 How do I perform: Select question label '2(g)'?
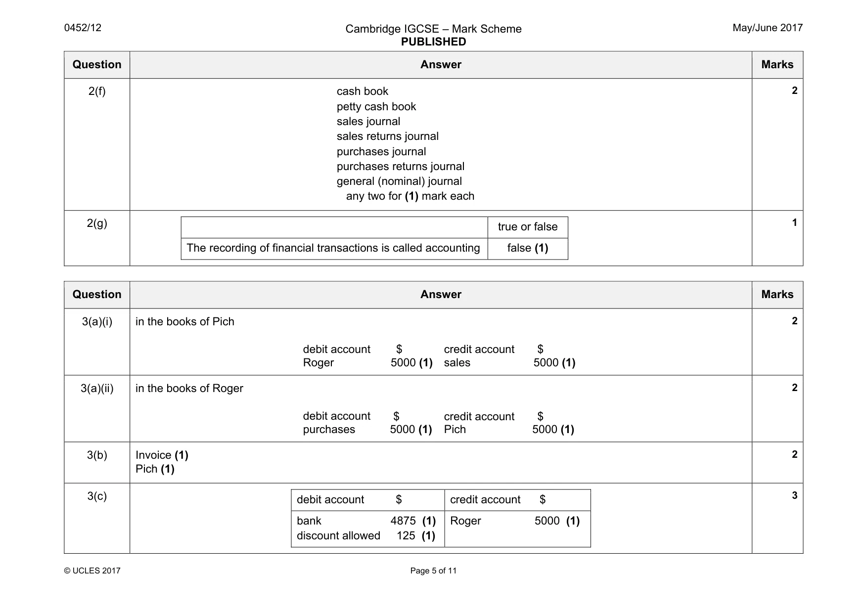[x=97, y=223]
